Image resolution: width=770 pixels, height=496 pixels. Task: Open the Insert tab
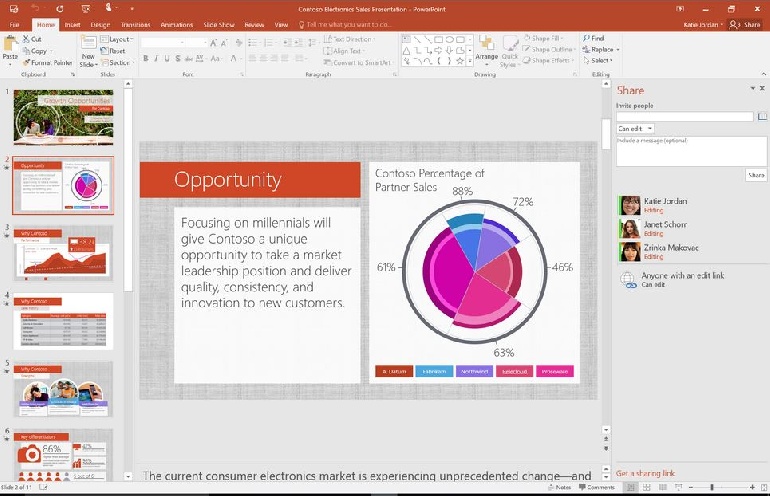click(x=72, y=25)
